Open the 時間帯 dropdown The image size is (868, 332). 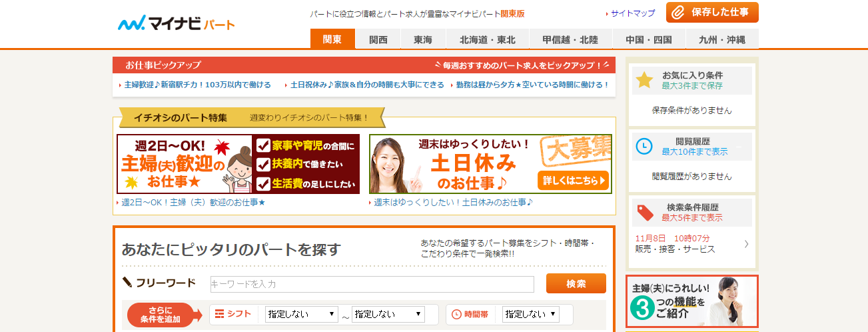(530, 314)
